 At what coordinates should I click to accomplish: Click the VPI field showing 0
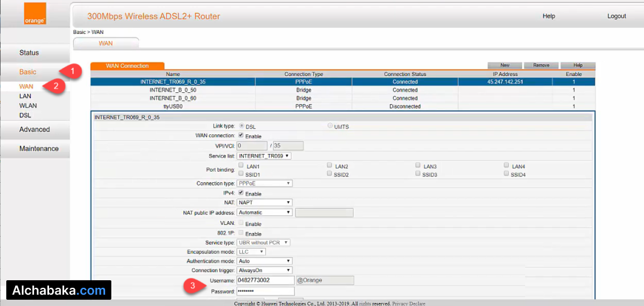pos(253,146)
